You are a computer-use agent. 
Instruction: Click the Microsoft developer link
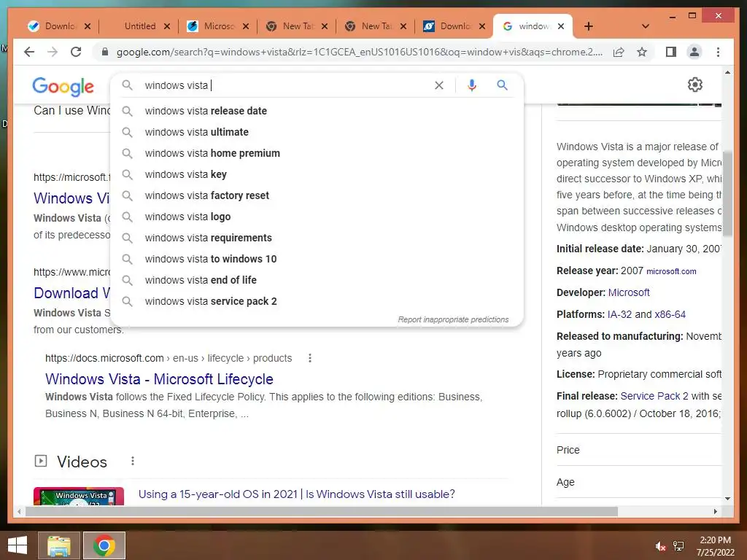click(628, 292)
